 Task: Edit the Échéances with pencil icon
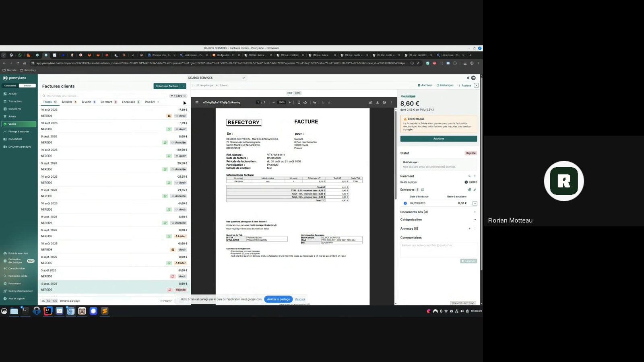pyautogui.click(x=475, y=189)
